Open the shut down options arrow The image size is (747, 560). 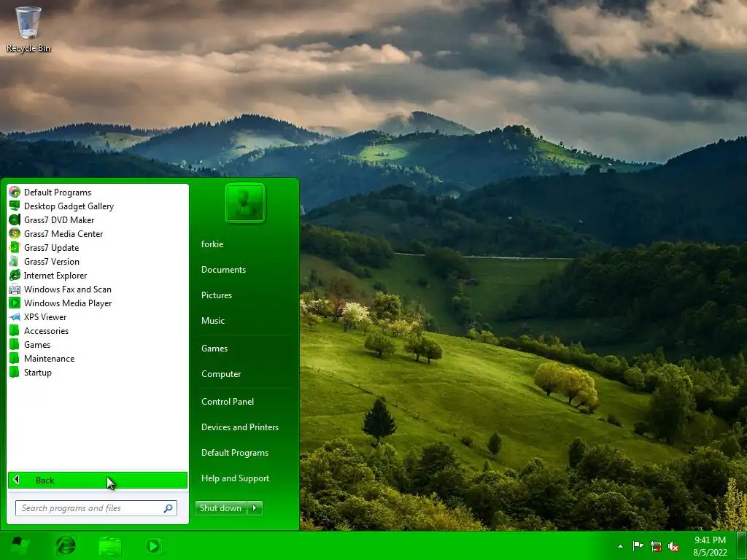[x=255, y=508]
